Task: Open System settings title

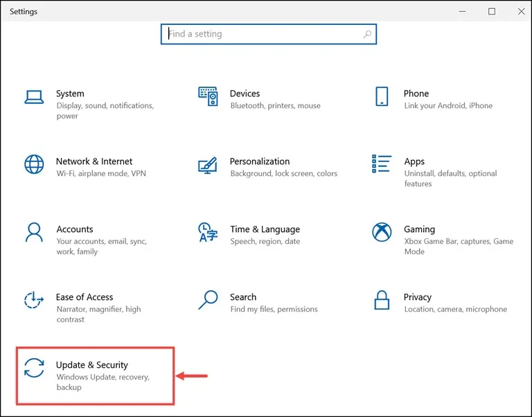Action: click(70, 94)
